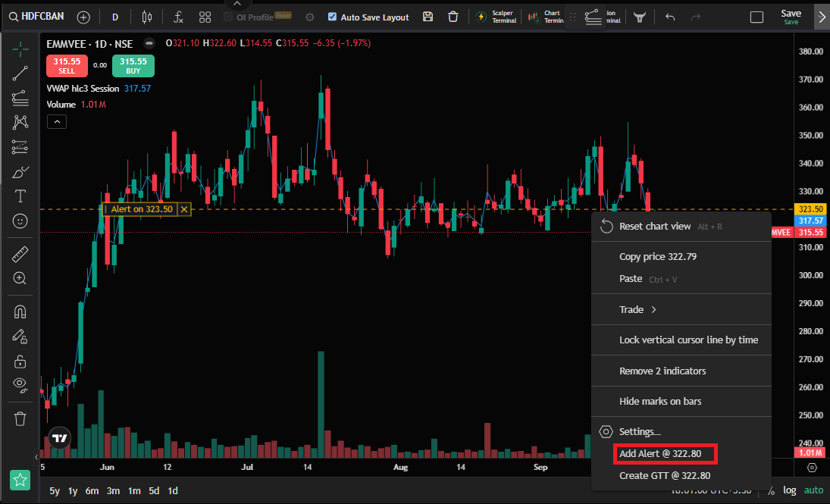
Task: Toggle the OI Profile checkbox
Action: [x=228, y=17]
